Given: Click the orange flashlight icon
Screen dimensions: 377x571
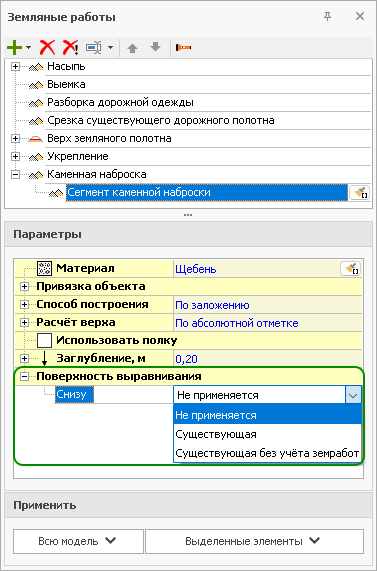Looking at the screenshot, I should click(183, 48).
